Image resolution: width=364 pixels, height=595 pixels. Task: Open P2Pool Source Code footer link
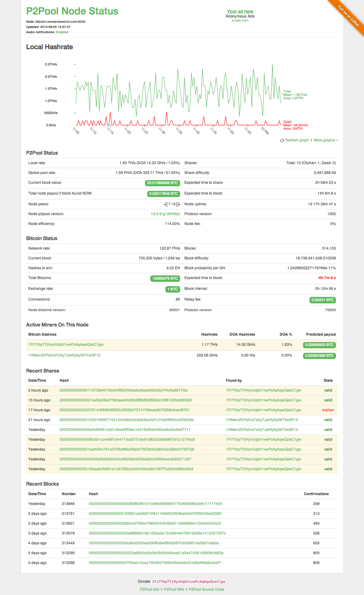tap(206, 589)
